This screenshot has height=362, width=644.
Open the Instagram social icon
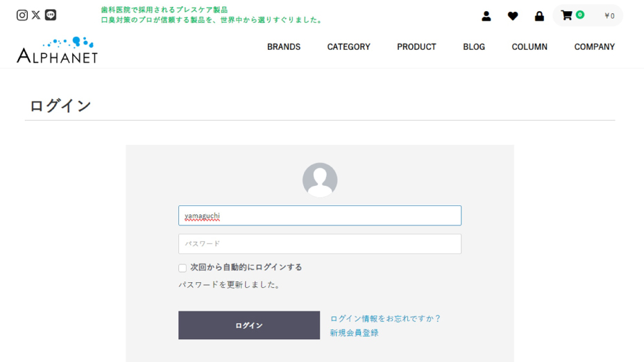pyautogui.click(x=22, y=15)
